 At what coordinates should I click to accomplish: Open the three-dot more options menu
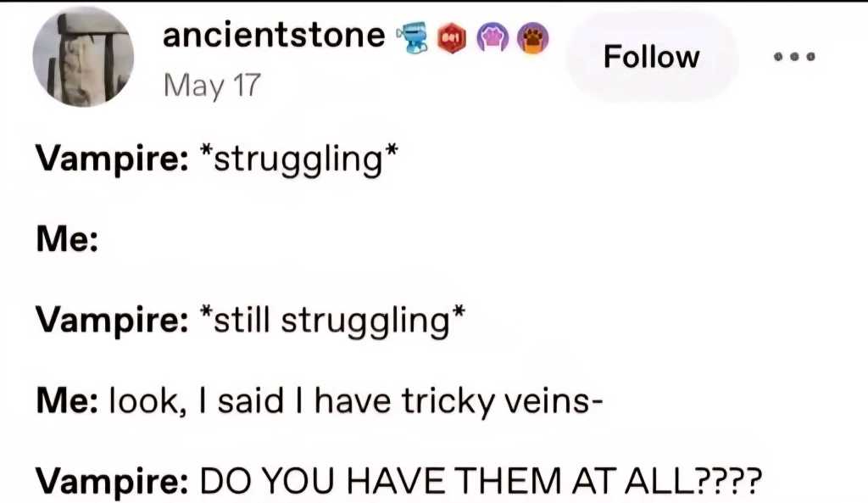pyautogui.click(x=793, y=58)
